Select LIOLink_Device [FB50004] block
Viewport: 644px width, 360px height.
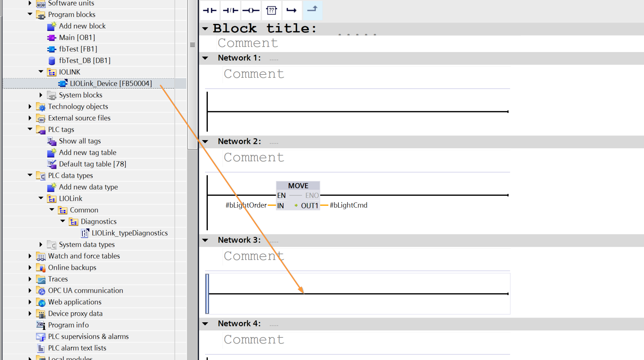(111, 84)
